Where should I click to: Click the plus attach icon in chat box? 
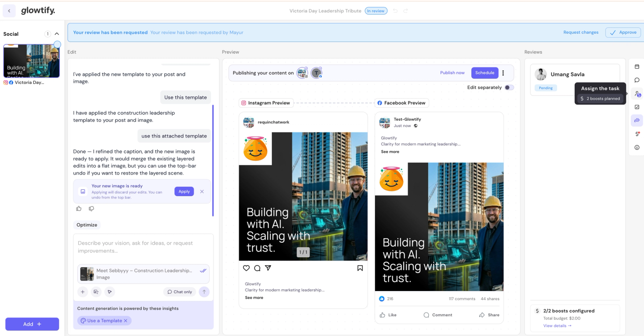83,292
